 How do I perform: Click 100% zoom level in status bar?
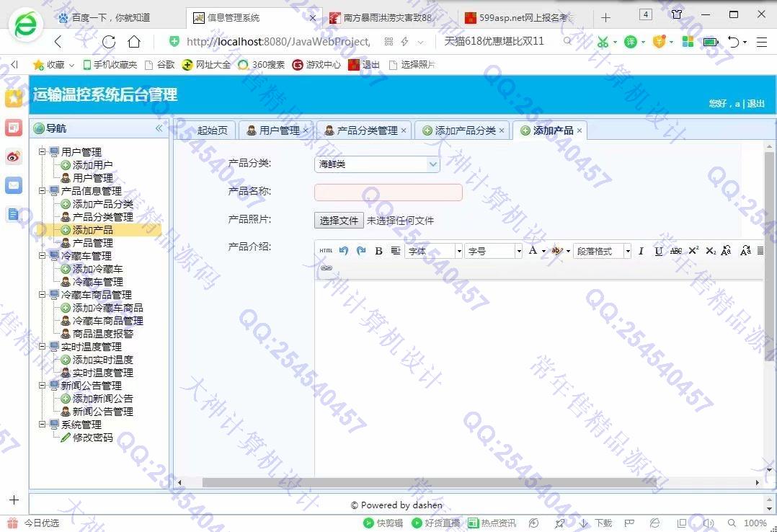pyautogui.click(x=755, y=523)
